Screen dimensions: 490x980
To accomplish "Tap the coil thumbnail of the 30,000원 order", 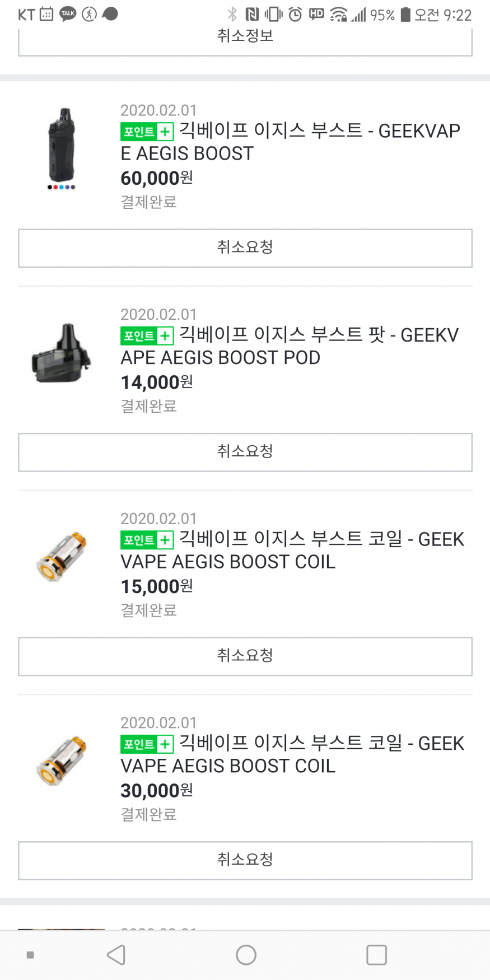I will pos(62,760).
